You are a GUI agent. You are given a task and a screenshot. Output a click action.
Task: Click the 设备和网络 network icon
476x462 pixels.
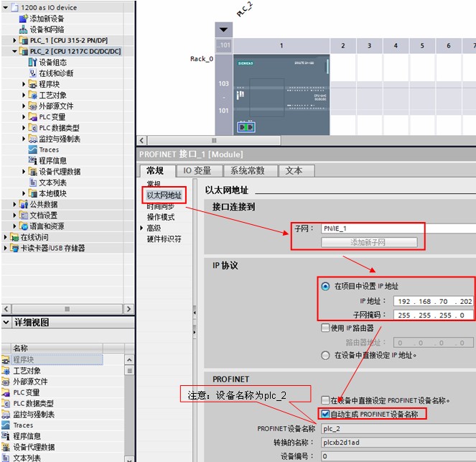(24, 29)
